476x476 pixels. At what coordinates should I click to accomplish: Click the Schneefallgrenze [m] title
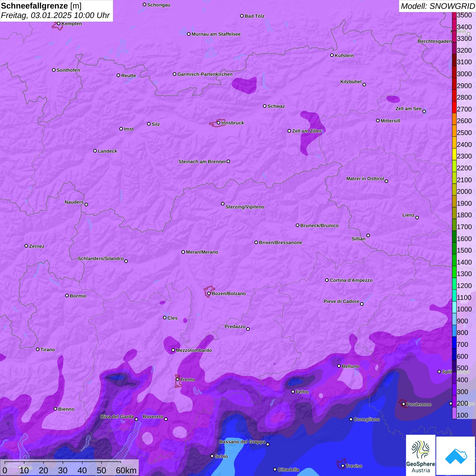(41, 6)
